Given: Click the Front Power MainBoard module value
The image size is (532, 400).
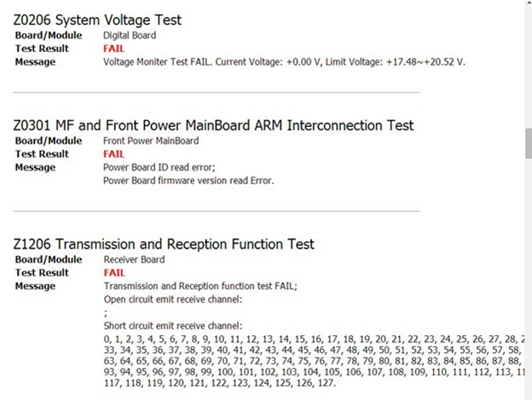Looking at the screenshot, I should [150, 141].
